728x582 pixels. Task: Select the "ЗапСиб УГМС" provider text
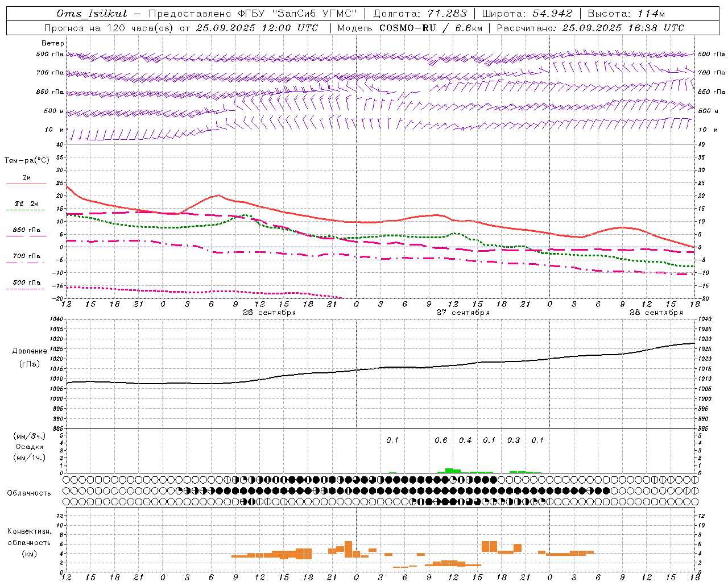315,14
